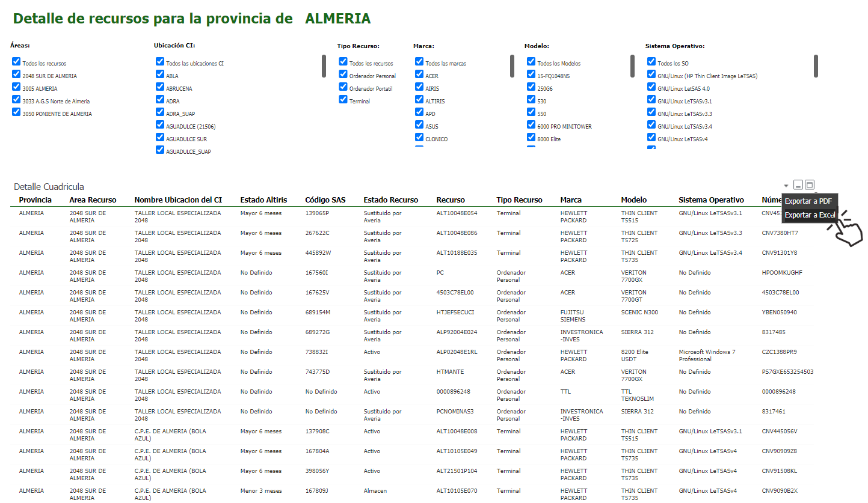Image resolution: width=868 pixels, height=503 pixels.
Task: Toggle GNU/Linux LeTSASv3.3 filter checkbox
Action: [651, 112]
